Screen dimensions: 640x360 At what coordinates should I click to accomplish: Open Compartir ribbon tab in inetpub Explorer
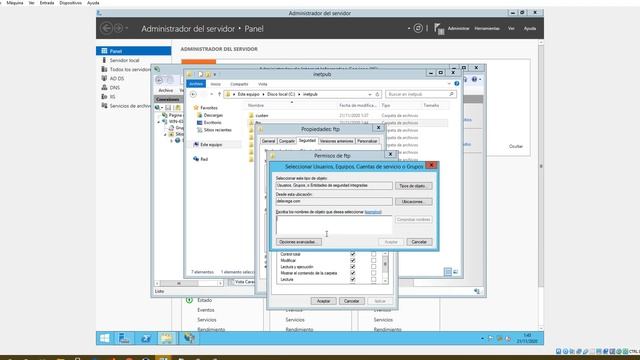pos(239,84)
